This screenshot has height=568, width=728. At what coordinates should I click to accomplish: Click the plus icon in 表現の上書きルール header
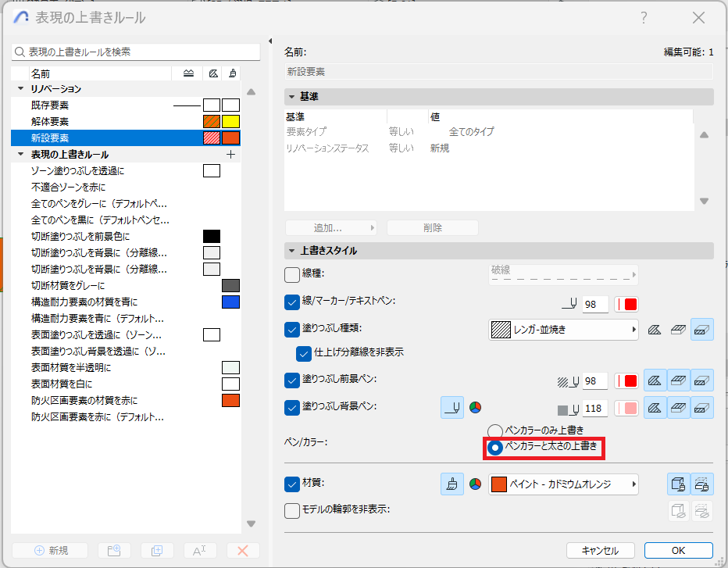tap(230, 154)
